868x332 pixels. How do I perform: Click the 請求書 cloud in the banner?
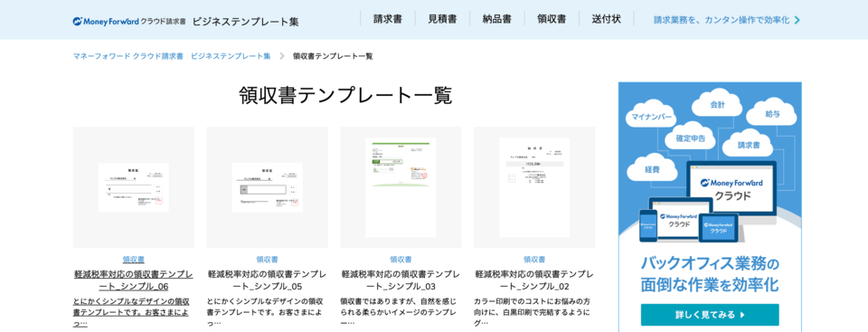click(748, 144)
